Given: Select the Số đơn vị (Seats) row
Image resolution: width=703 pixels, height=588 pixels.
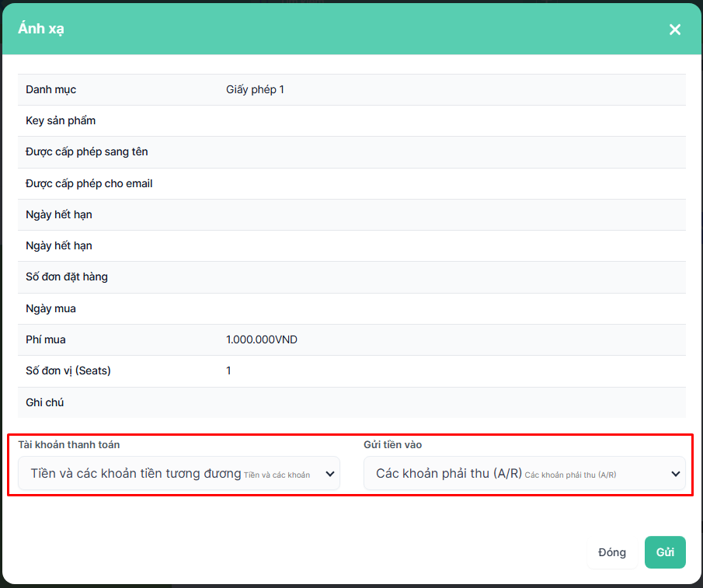Looking at the screenshot, I should tap(68, 371).
